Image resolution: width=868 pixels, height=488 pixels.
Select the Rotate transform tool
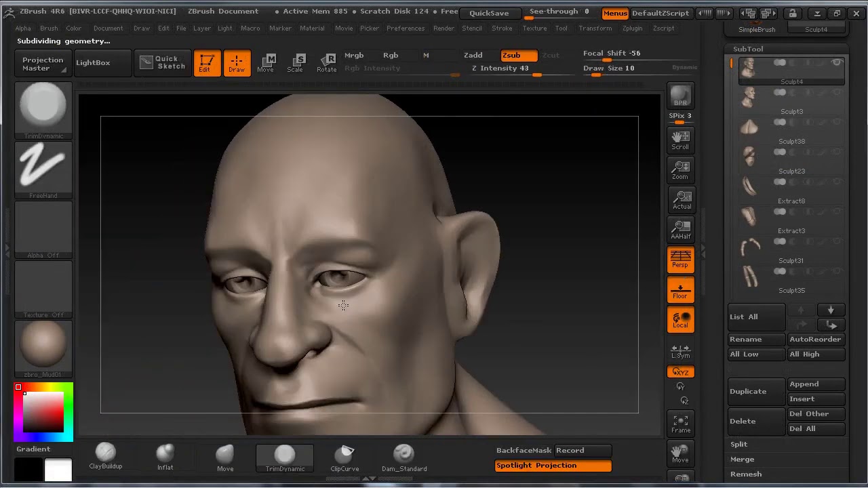[x=326, y=63]
